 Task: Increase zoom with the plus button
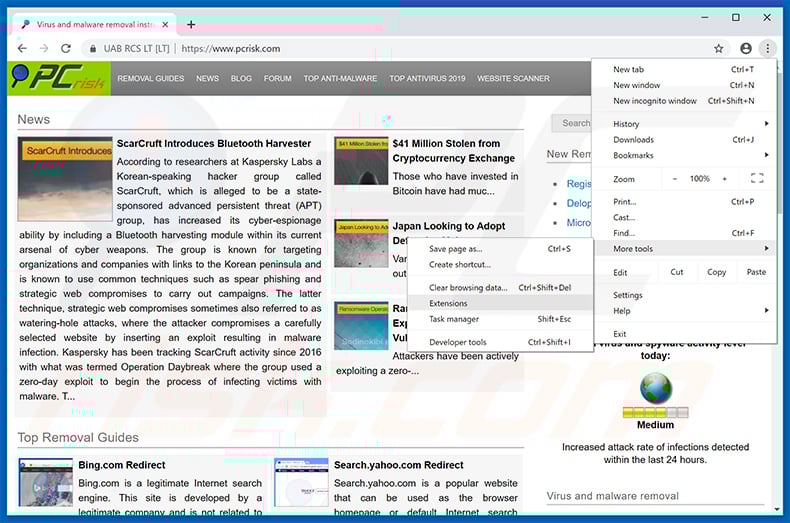725,178
